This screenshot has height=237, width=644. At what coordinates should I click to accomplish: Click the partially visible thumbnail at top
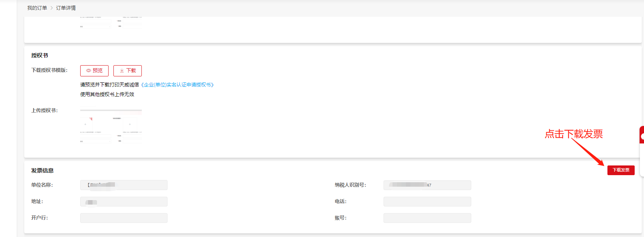[111, 22]
